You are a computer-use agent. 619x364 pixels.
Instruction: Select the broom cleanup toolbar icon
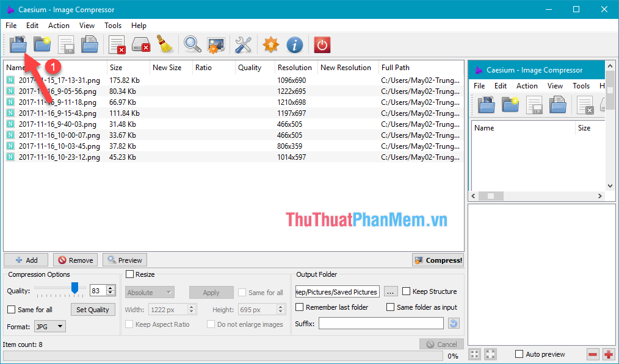click(x=165, y=45)
